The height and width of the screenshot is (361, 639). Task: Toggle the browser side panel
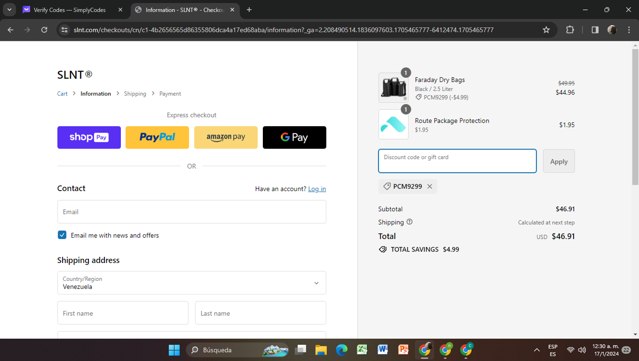(x=595, y=30)
